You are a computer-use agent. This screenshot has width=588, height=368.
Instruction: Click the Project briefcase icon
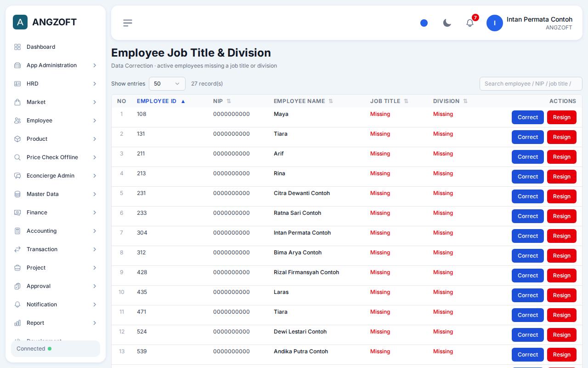pos(17,268)
